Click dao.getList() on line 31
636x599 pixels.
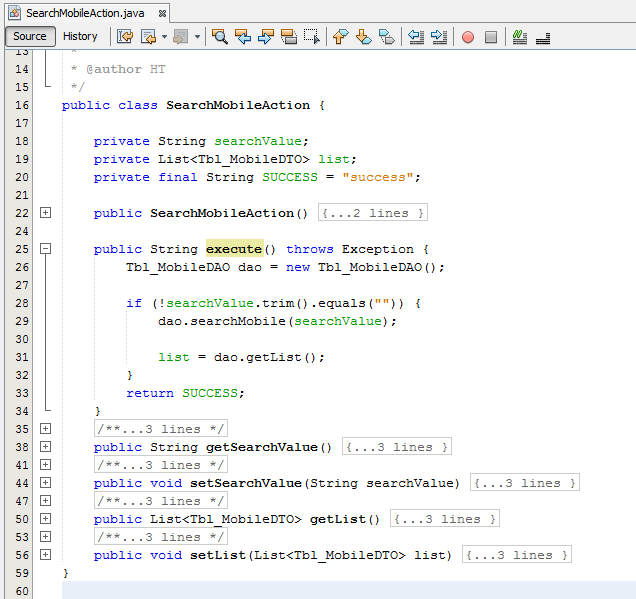[x=265, y=357]
